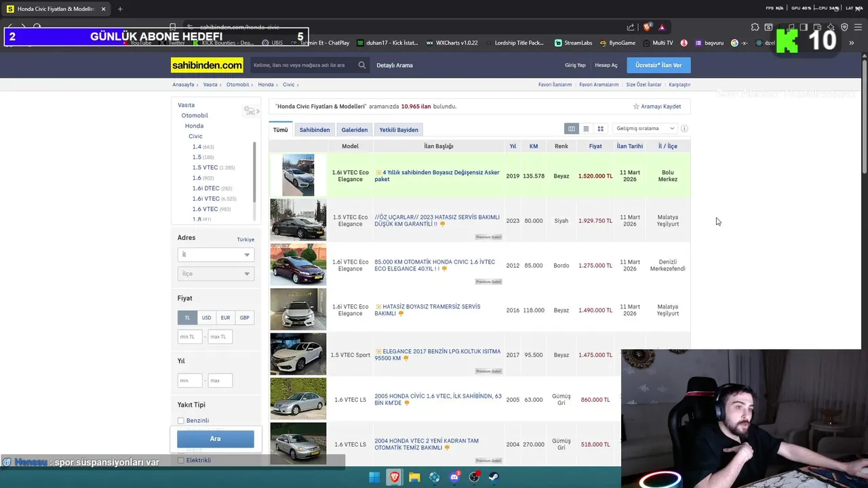
Task: Click the site search input box
Action: [x=302, y=65]
